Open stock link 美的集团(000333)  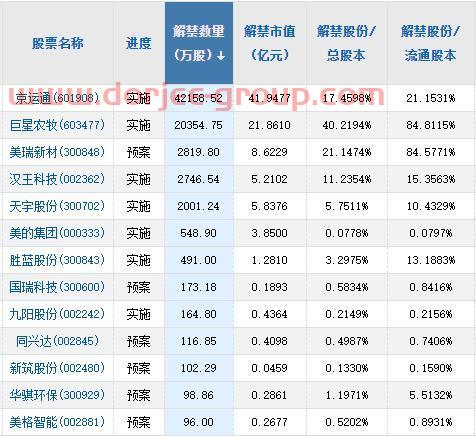[57, 233]
